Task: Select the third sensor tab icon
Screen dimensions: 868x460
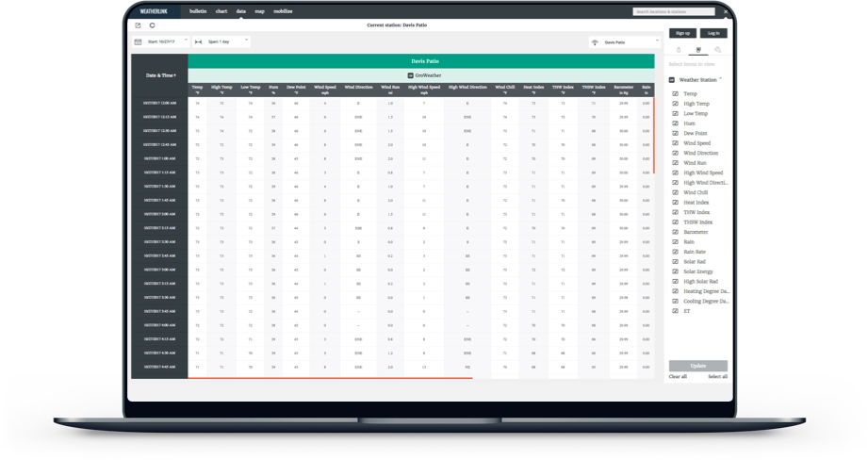Action: pos(718,49)
